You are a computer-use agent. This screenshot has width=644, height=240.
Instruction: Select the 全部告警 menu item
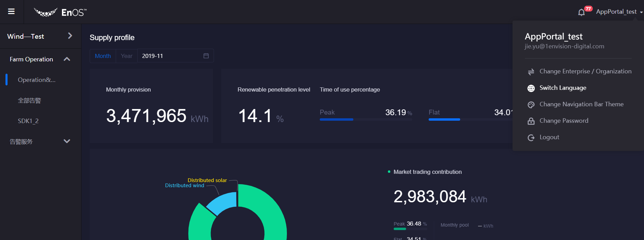[x=29, y=100]
